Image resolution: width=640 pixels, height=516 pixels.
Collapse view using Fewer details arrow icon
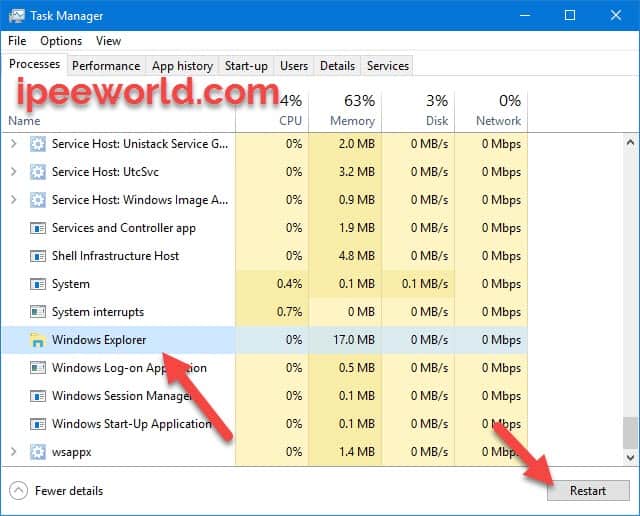coord(18,491)
